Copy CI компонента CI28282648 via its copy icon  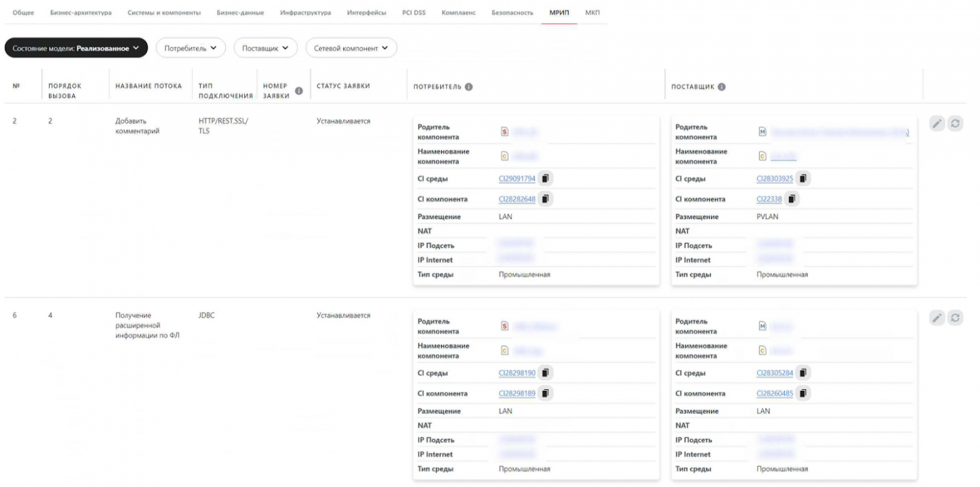click(545, 199)
